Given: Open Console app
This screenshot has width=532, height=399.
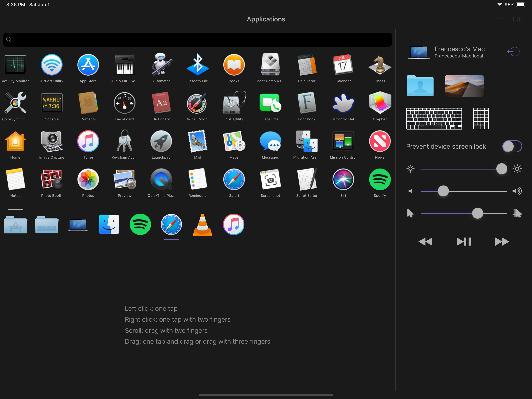Looking at the screenshot, I should (52, 103).
